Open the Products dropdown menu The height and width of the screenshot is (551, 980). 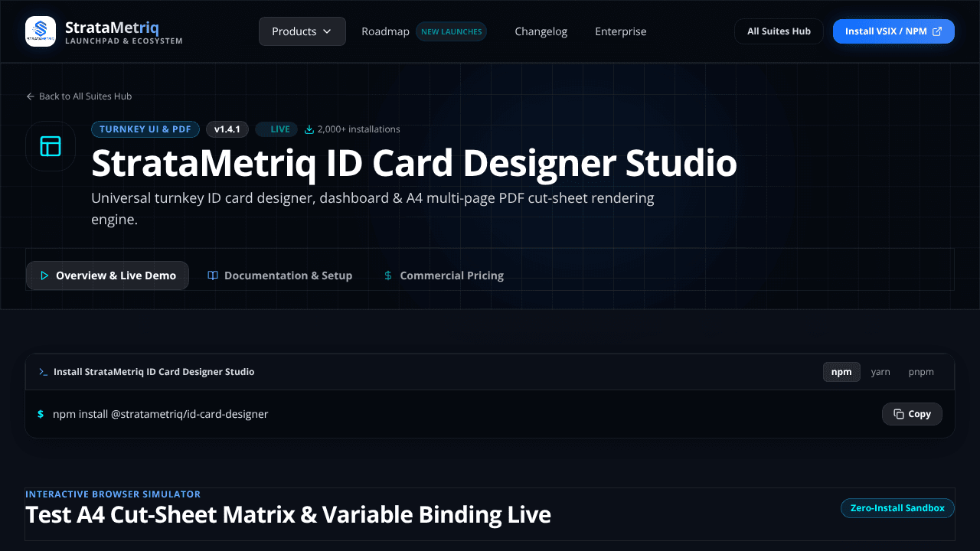pos(302,31)
